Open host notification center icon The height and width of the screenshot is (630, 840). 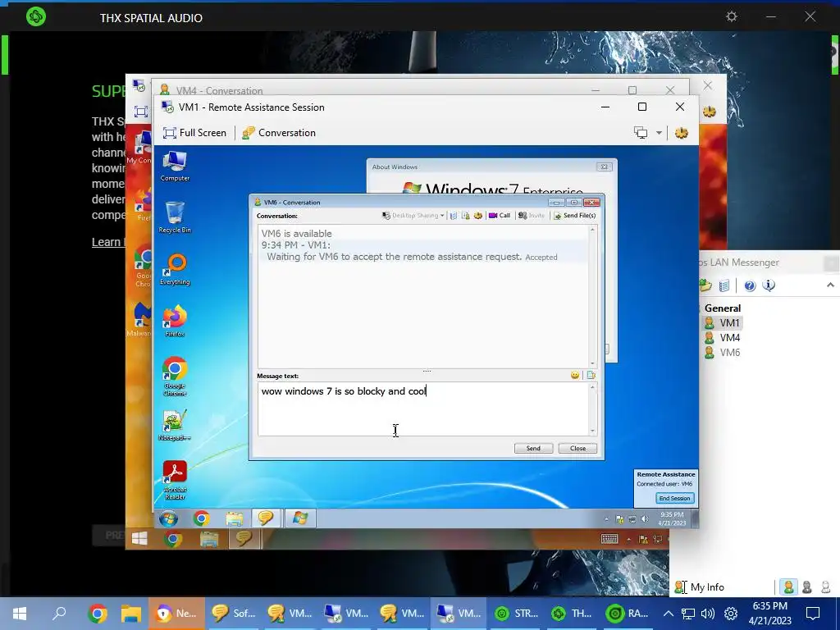click(813, 614)
